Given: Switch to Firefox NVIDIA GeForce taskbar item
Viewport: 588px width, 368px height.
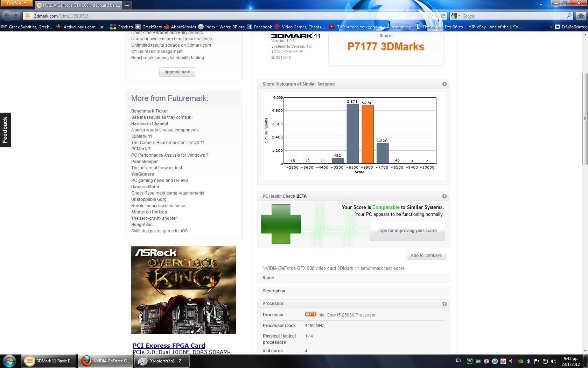Looking at the screenshot, I should coord(105,361).
